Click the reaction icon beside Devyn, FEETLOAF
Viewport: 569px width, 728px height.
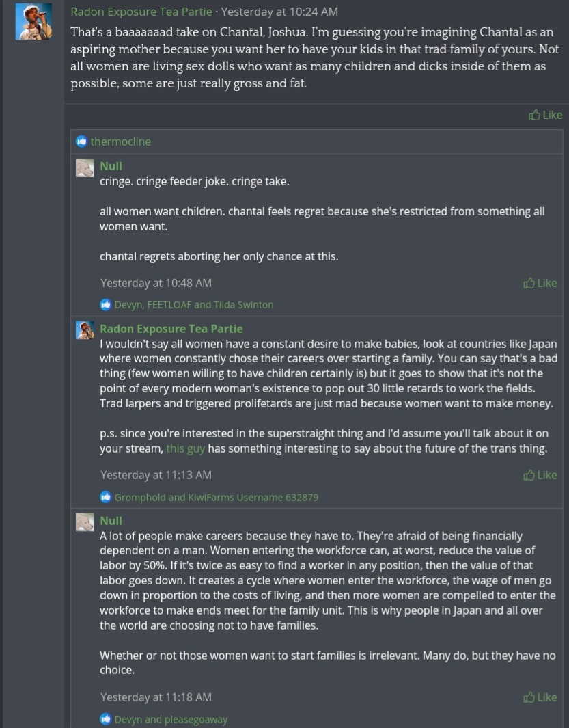coord(105,305)
